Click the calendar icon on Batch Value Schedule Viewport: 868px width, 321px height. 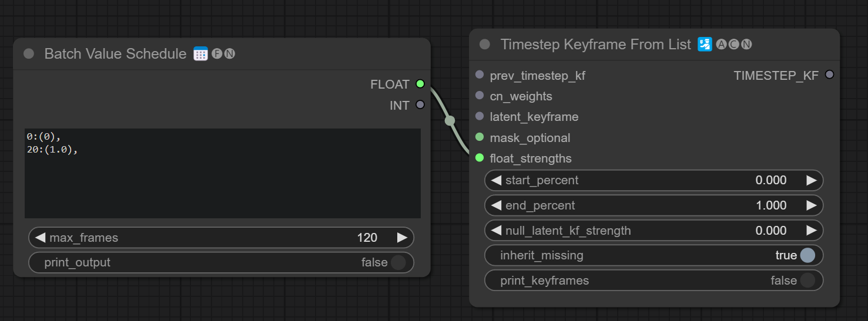[x=200, y=54]
